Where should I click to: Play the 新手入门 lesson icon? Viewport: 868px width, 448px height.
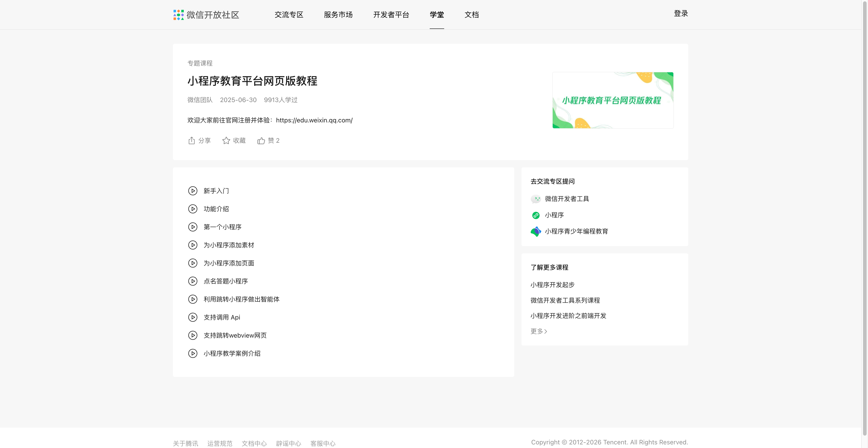click(193, 191)
